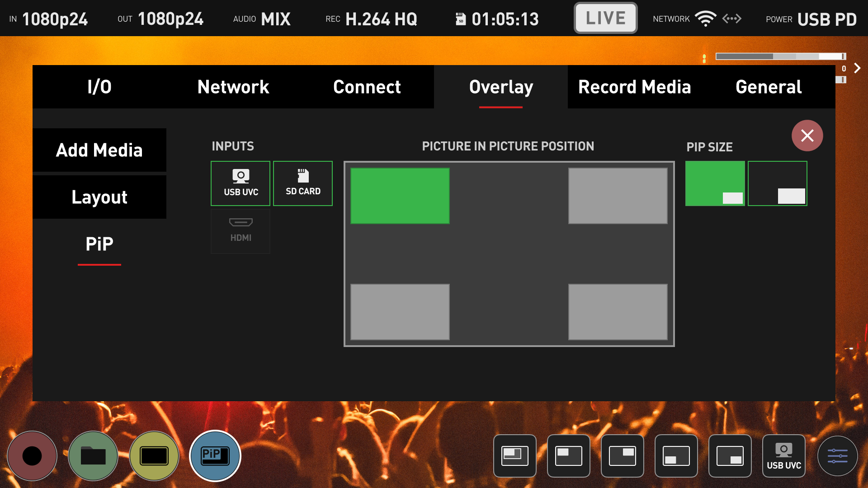Open the PiP section
This screenshot has width=868, height=488.
99,244
